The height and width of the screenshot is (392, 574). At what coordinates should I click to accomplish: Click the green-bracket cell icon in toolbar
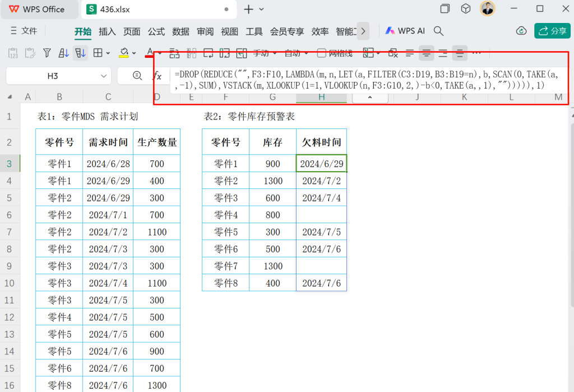(224, 53)
